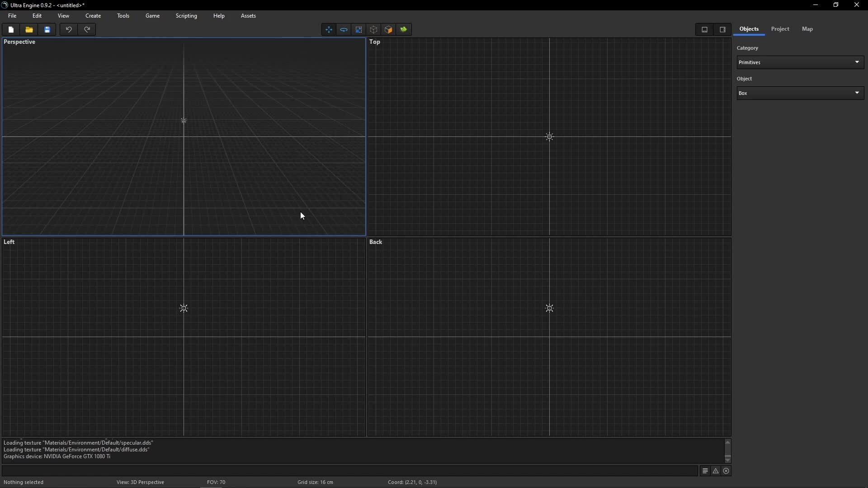The height and width of the screenshot is (488, 868).
Task: Select the Scale tool icon
Action: pyautogui.click(x=359, y=30)
